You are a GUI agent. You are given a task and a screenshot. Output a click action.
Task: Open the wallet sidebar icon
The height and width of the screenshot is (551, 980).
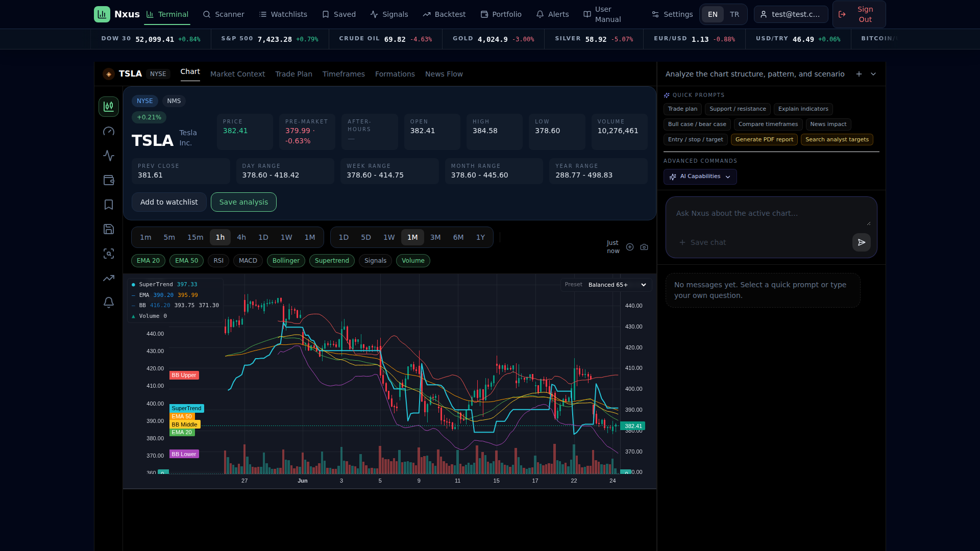109,180
